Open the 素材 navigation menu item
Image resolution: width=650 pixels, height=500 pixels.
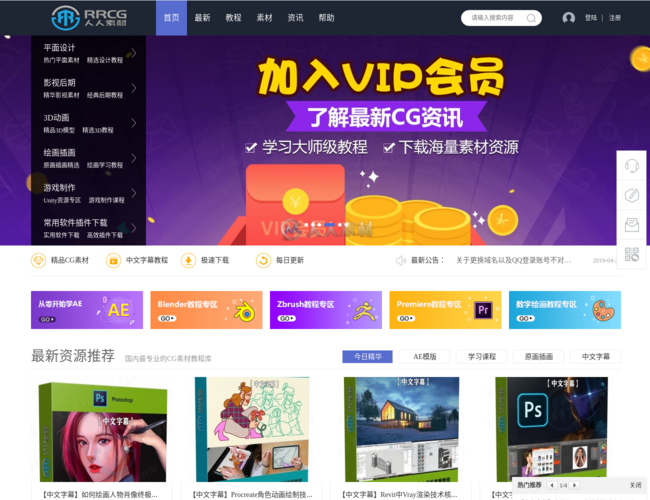[264, 18]
